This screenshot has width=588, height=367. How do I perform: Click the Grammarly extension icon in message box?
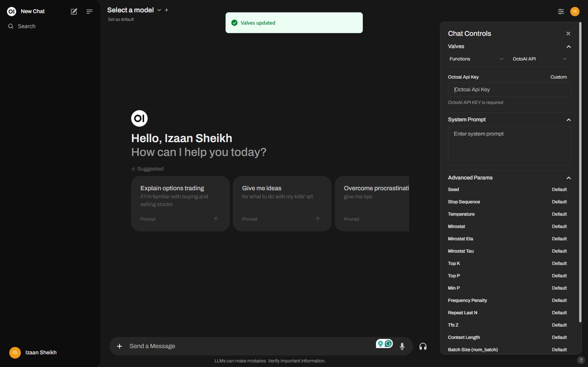(388, 344)
